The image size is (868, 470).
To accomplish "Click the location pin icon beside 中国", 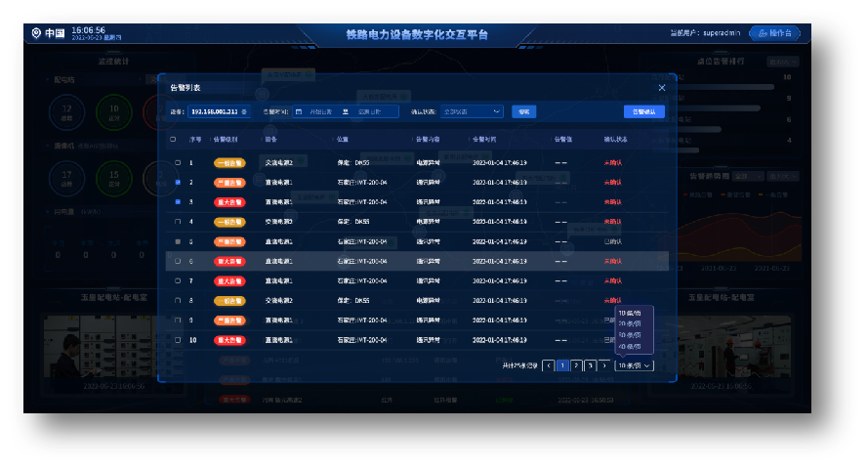I will 37,33.
